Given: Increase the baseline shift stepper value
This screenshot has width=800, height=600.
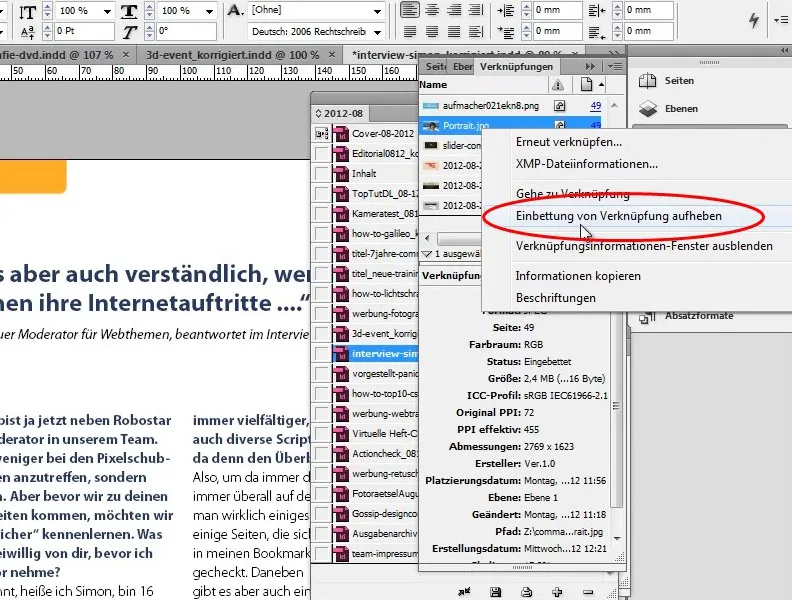Looking at the screenshot, I should click(x=47, y=27).
